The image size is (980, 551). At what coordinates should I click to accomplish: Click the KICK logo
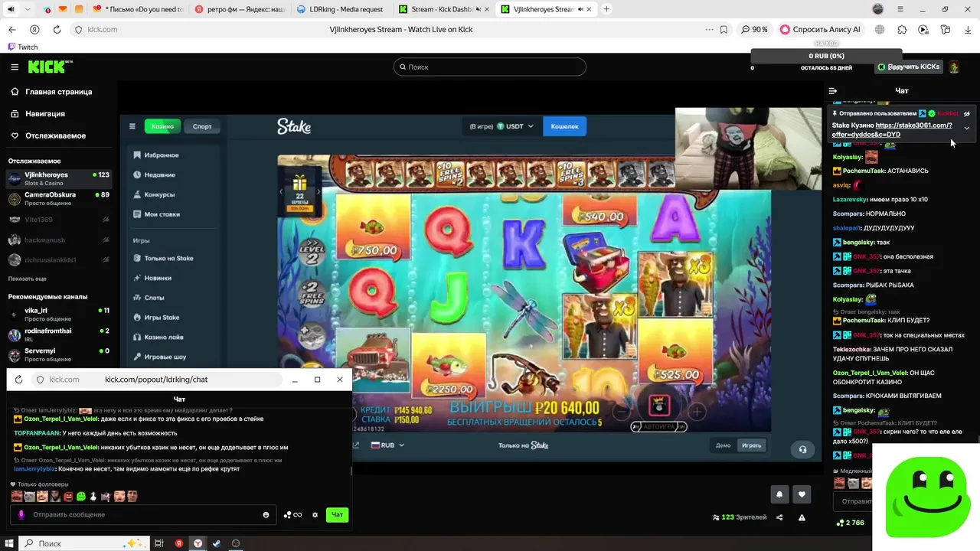click(x=51, y=67)
